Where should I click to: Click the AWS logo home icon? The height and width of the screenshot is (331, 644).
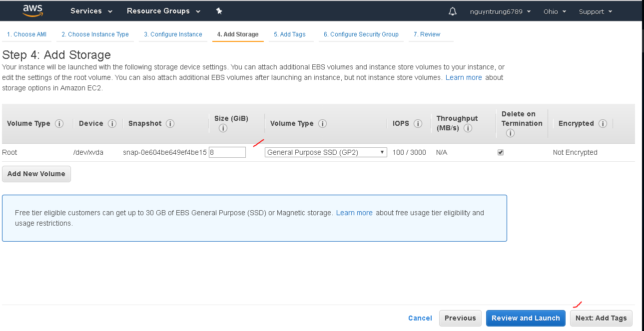tap(32, 10)
